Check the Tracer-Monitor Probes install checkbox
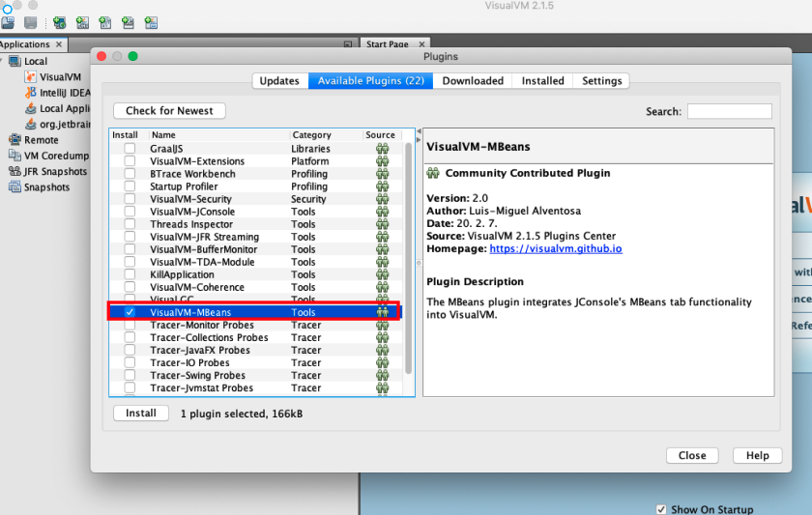 click(130, 325)
